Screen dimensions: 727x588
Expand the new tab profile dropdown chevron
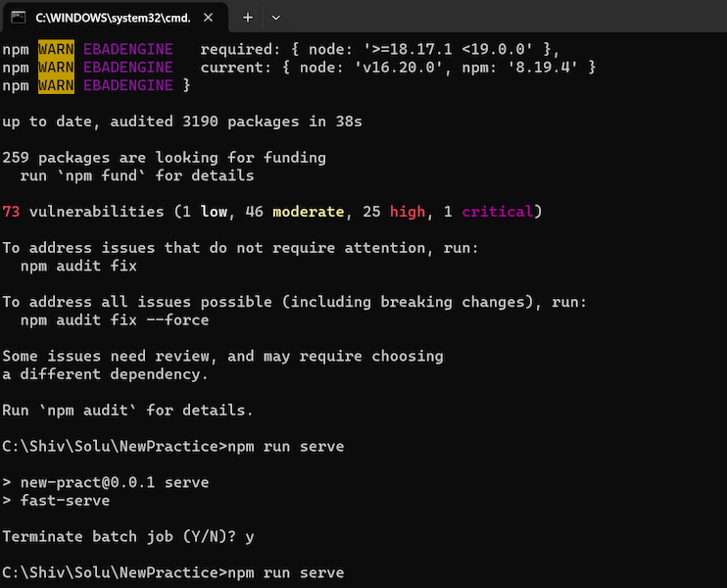275,18
